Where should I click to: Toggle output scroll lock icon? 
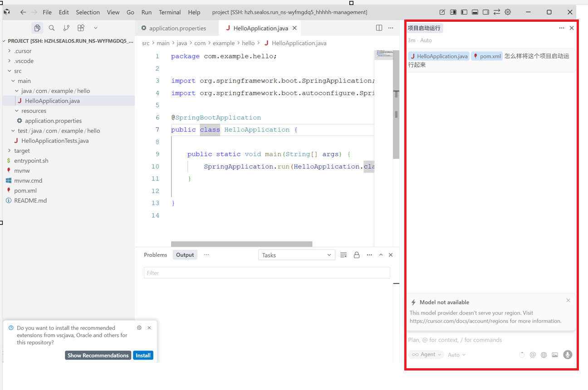(357, 255)
